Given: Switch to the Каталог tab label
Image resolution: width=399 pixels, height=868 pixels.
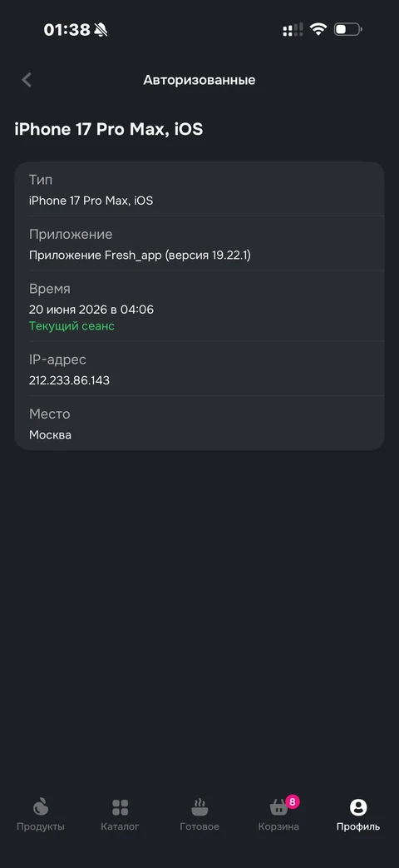Looking at the screenshot, I should click(x=120, y=826).
